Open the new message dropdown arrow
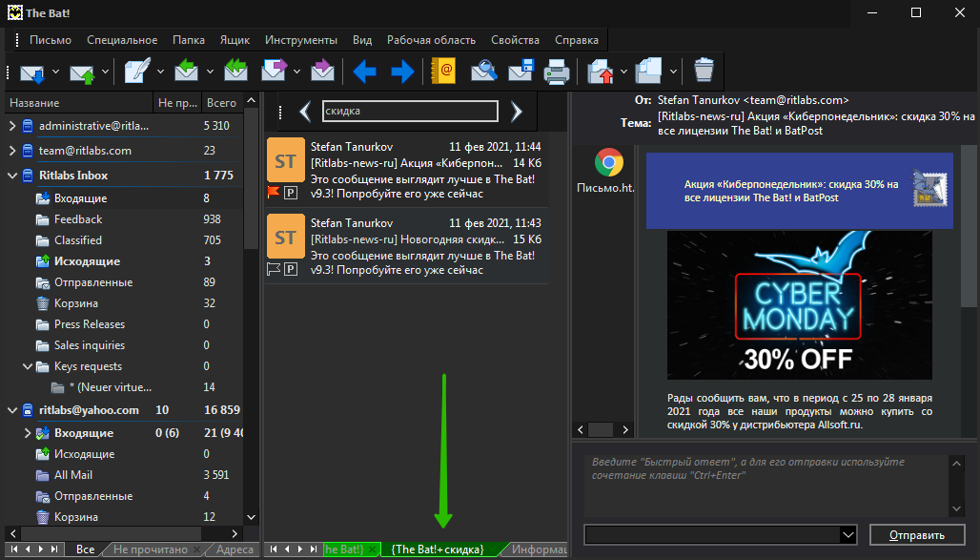 (x=160, y=72)
